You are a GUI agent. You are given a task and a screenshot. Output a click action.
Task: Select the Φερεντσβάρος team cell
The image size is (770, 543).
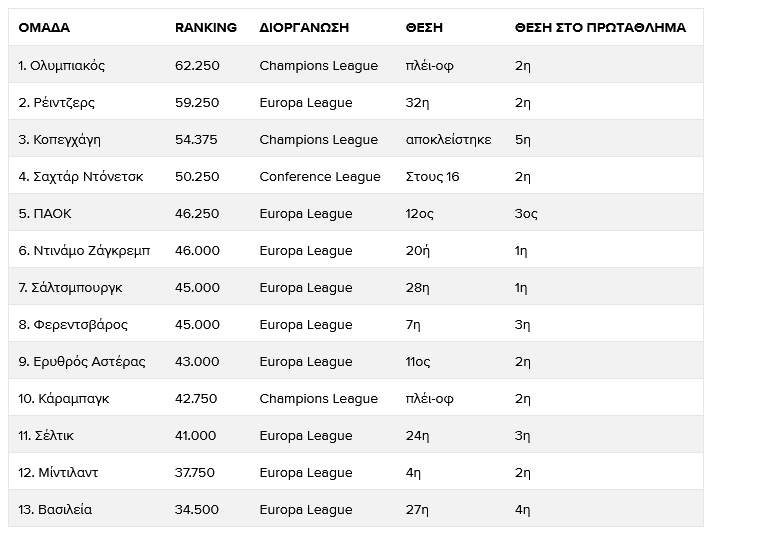point(72,325)
